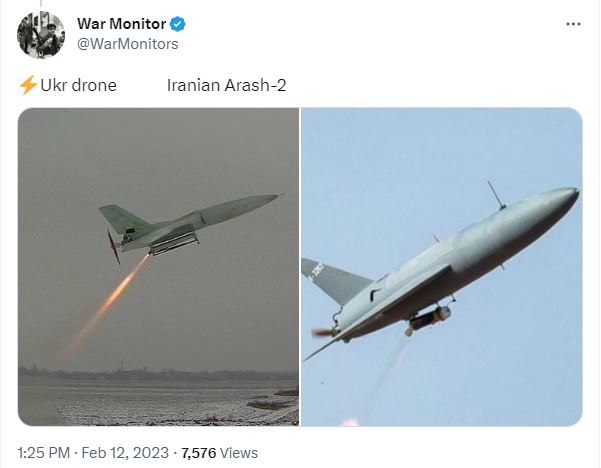The image size is (601, 468).
Task: Click the 1:25 PM timestamp
Action: coord(44,453)
